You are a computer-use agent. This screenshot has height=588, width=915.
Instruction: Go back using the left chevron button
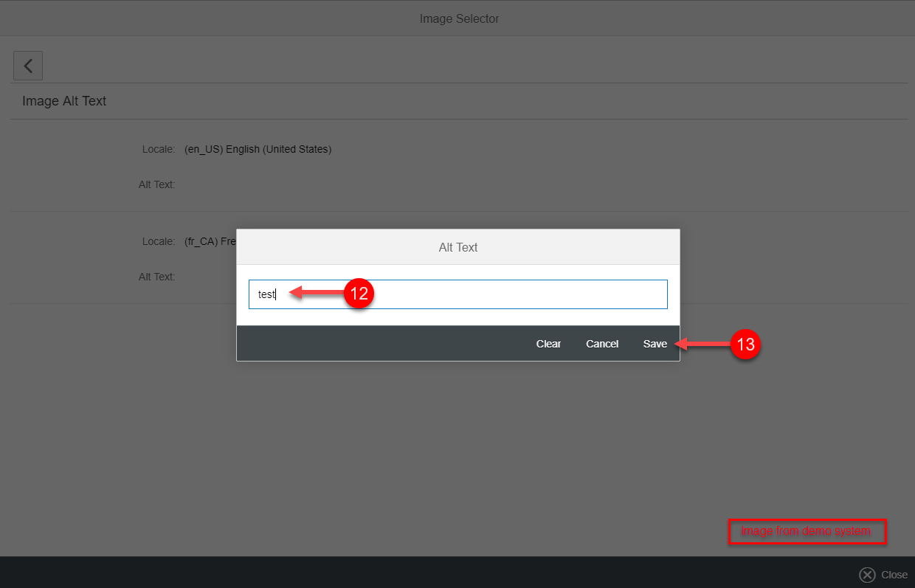(x=28, y=66)
